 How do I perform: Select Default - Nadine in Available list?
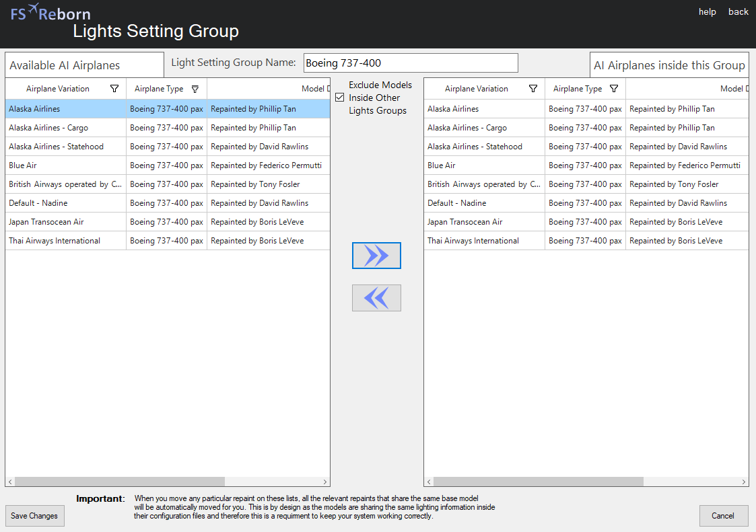[168, 203]
